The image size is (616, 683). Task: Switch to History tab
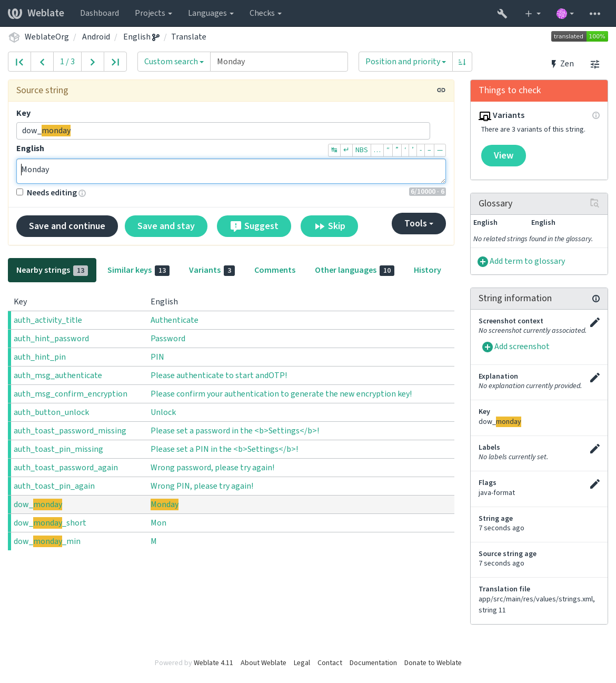coord(427,270)
